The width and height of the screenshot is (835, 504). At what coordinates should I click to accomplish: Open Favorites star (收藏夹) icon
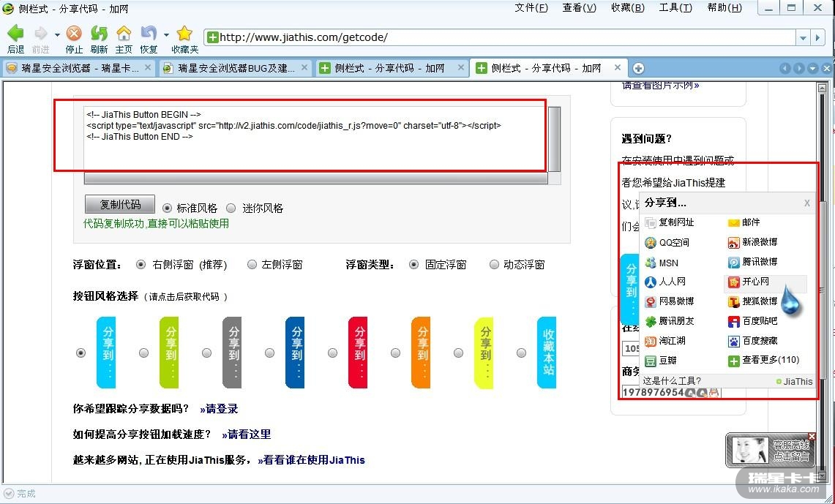click(184, 34)
